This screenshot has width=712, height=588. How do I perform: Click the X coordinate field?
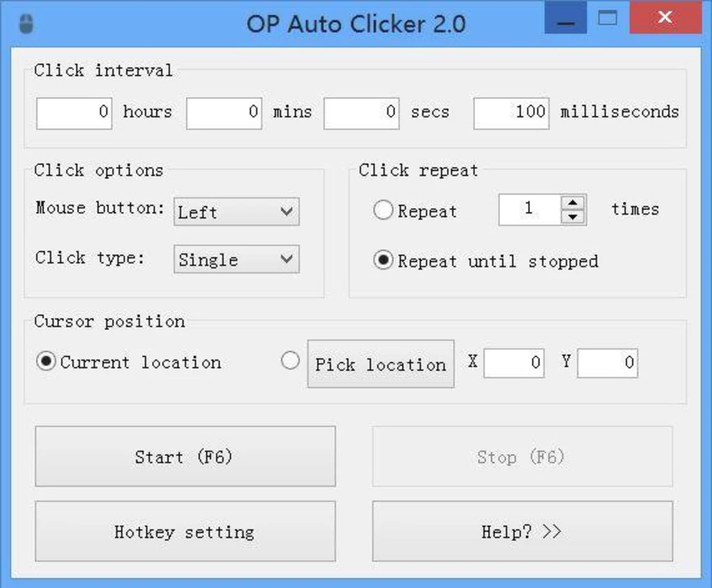click(x=513, y=363)
